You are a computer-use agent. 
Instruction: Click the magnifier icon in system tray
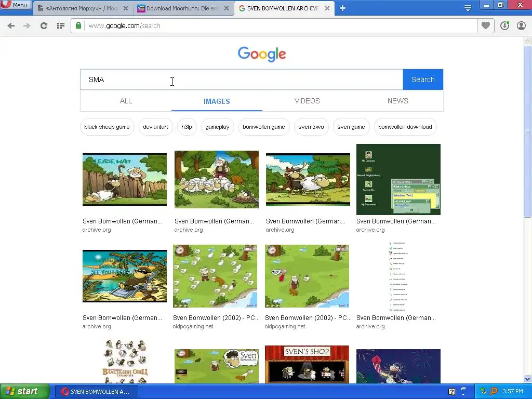point(494,392)
